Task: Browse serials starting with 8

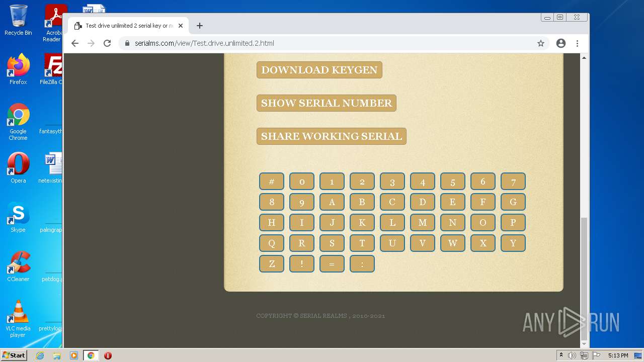Action: click(x=272, y=202)
